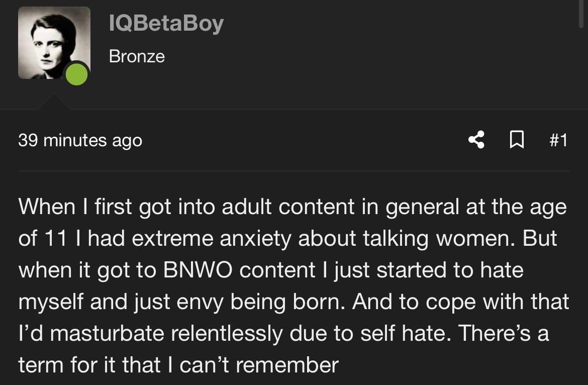The height and width of the screenshot is (385, 588).
Task: Share this post via the share icon
Action: [x=476, y=140]
